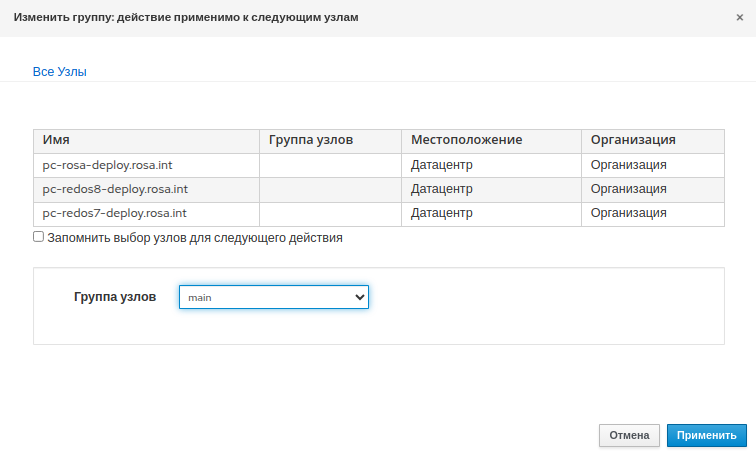Click Организация in the pc-redos8-deploy row

pos(628,189)
